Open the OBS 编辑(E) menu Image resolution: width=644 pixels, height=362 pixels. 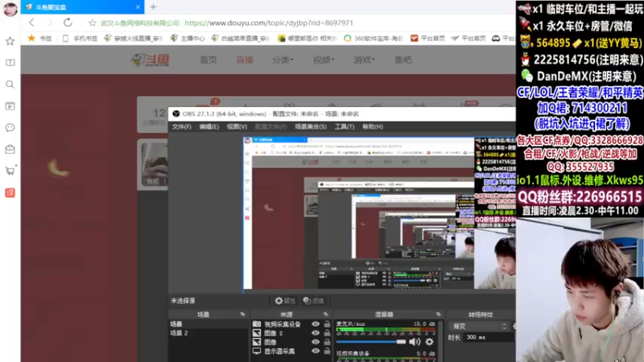click(209, 126)
